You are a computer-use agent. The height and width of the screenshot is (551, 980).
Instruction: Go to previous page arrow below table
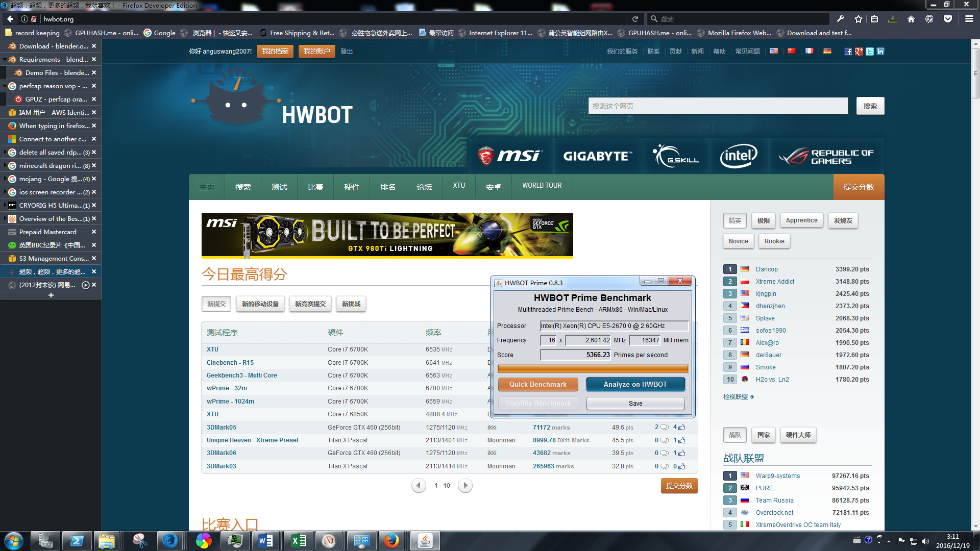pyautogui.click(x=419, y=486)
